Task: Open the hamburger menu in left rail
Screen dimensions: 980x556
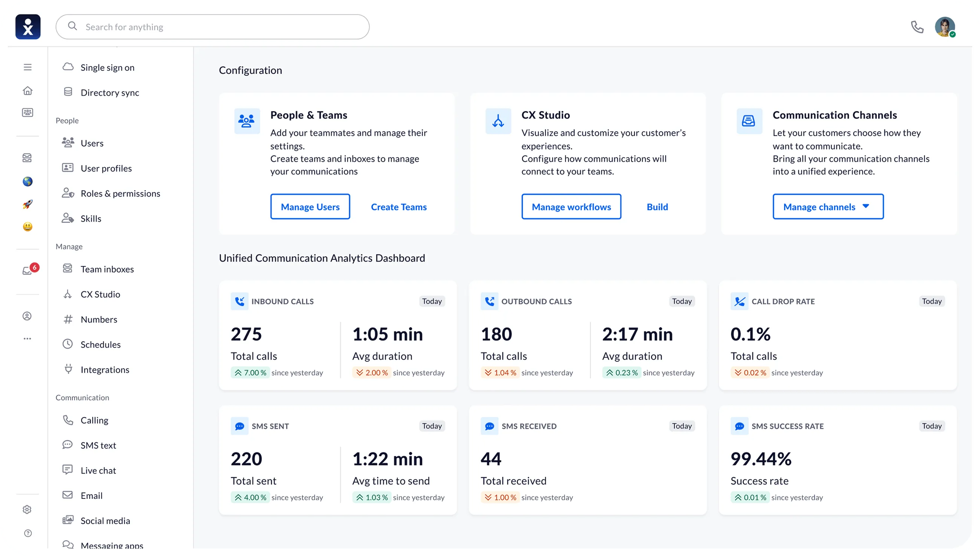Action: point(28,67)
